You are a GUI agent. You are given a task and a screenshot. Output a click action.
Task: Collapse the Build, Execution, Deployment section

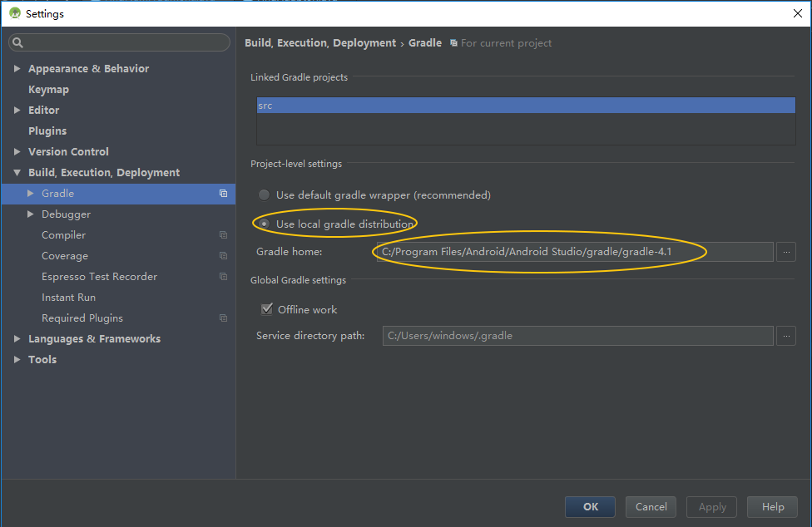click(x=17, y=172)
